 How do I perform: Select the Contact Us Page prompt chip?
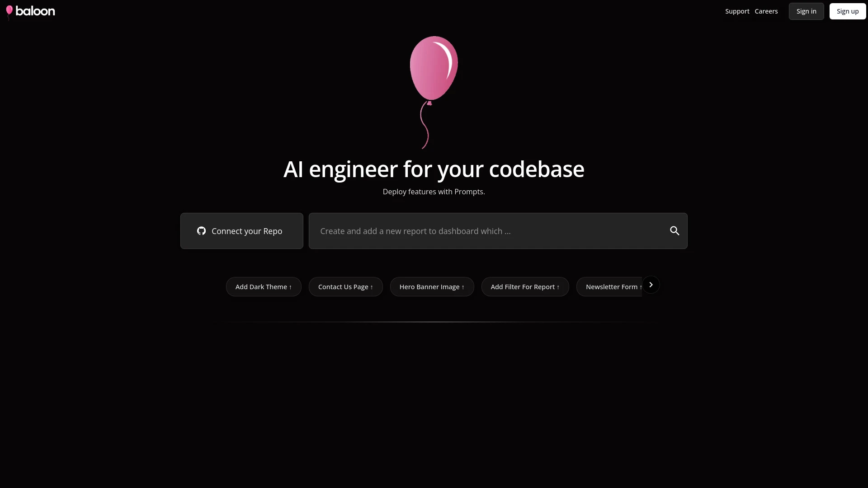[x=345, y=286]
